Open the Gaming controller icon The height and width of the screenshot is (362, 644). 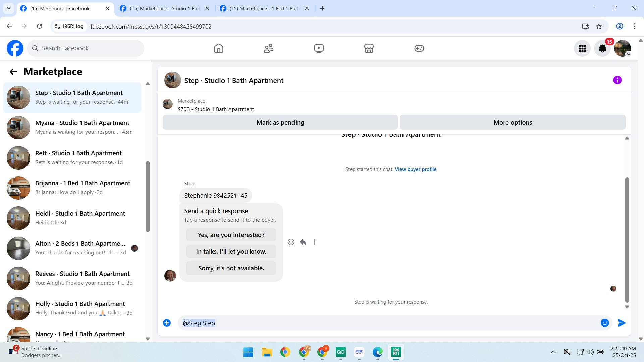419,48
